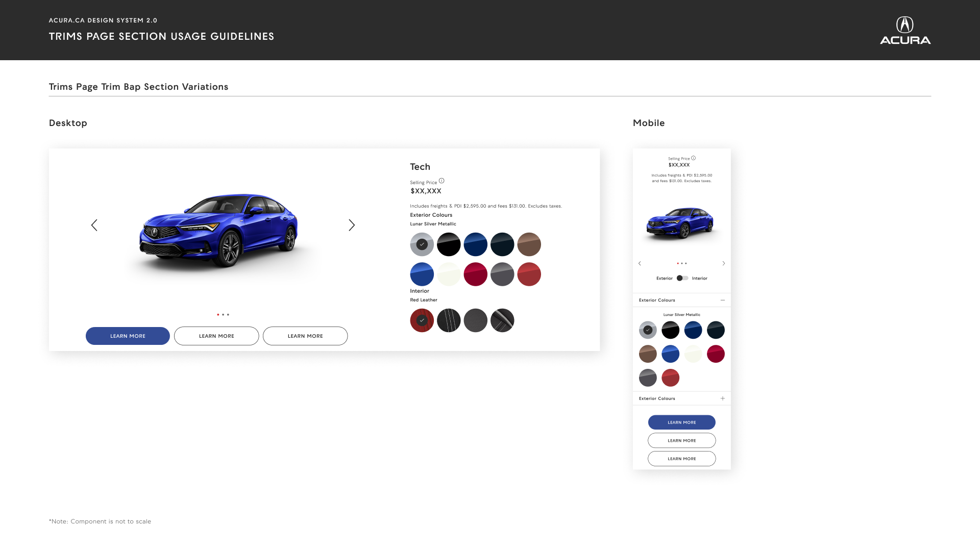Select dark teal-black swatch in mobile view
980x551 pixels.
point(716,330)
